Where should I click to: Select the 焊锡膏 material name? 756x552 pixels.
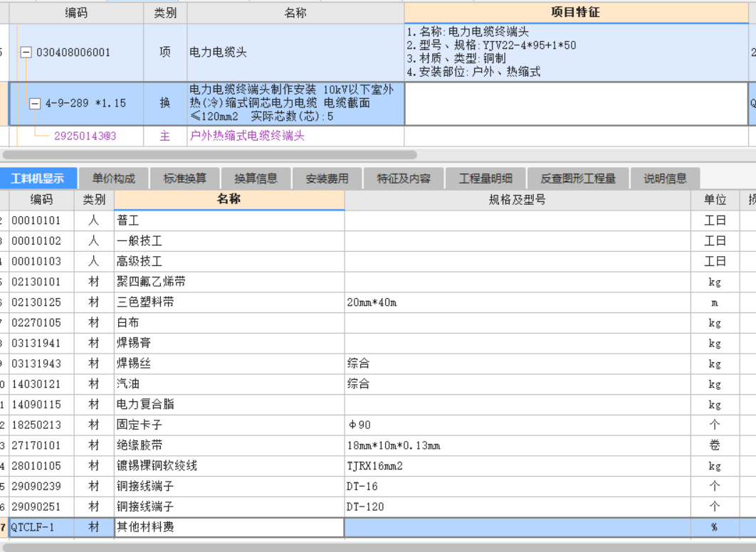229,343
